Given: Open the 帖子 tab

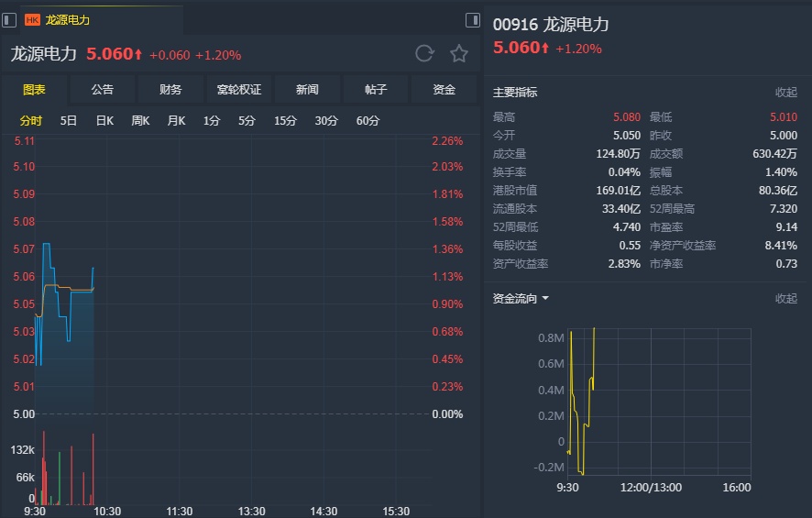Looking at the screenshot, I should (x=376, y=90).
